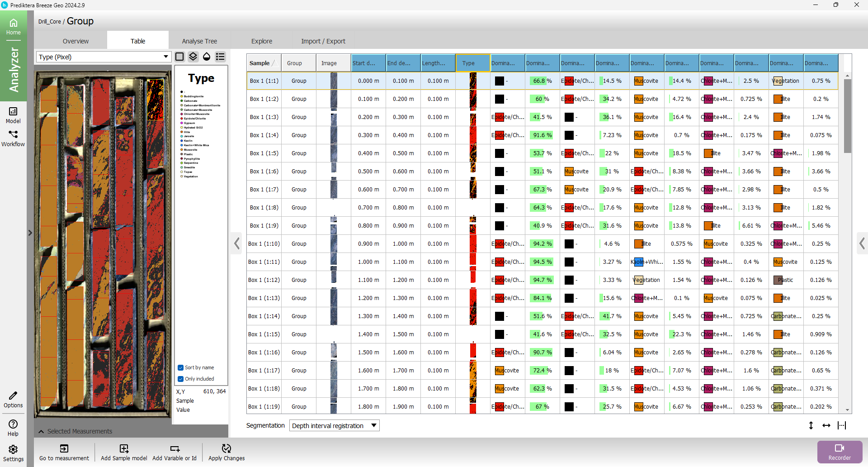Open the Type (Pixel) dropdown

tap(103, 57)
